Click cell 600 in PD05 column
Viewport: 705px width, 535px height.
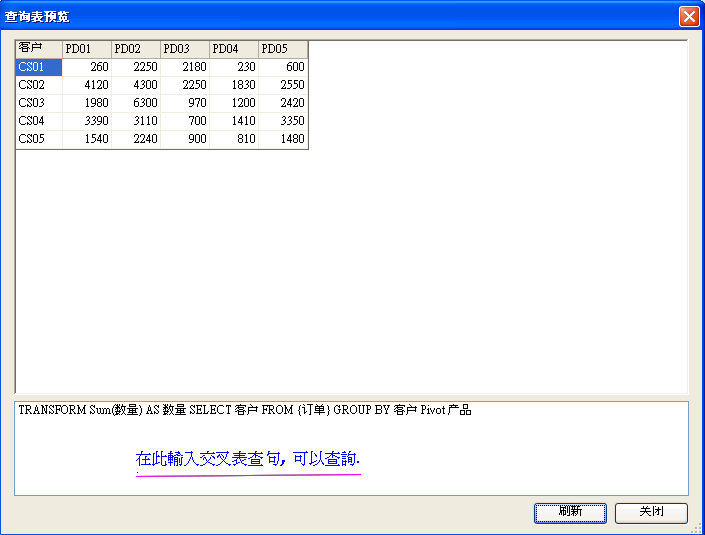282,67
